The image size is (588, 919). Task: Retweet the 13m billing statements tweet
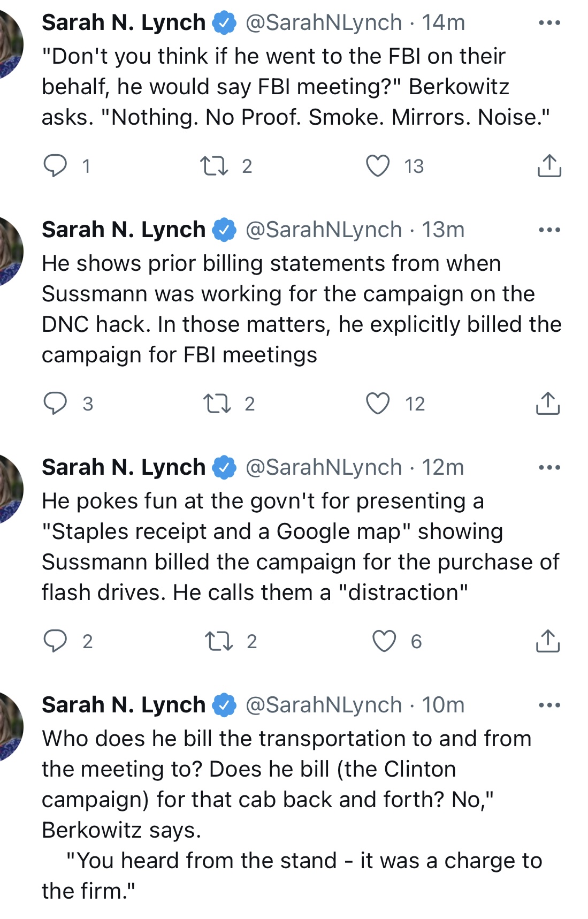click(x=217, y=404)
